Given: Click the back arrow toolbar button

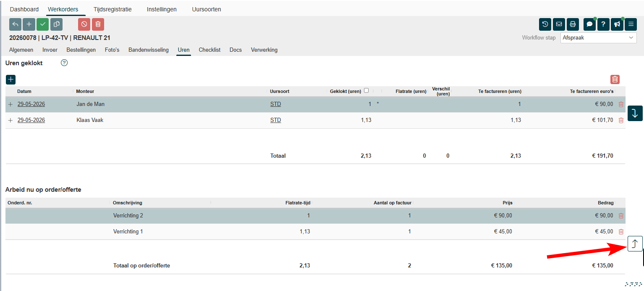Looking at the screenshot, I should coord(15,24).
